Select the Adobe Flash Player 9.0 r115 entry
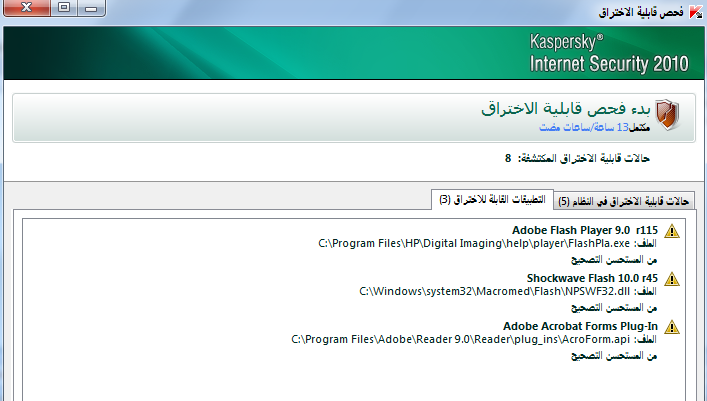Image resolution: width=707 pixels, height=401 pixels. tap(585, 230)
